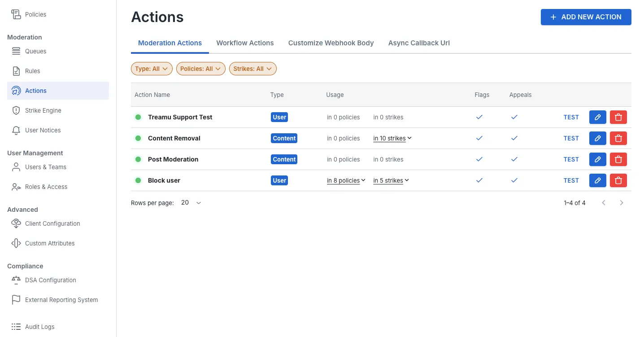The width and height of the screenshot is (644, 337).
Task: Open User Notices bell icon
Action: (x=16, y=130)
